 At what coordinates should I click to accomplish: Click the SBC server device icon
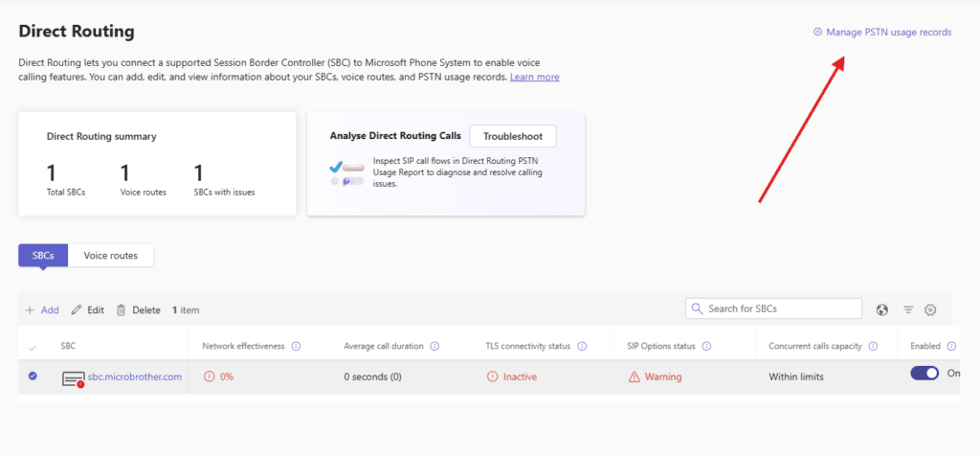click(74, 377)
